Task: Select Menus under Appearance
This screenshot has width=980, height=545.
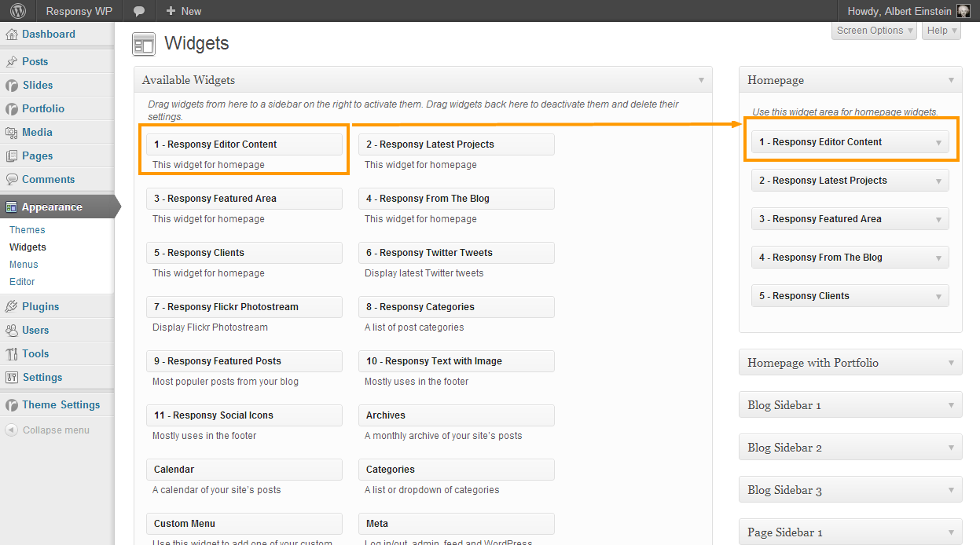Action: tap(24, 265)
